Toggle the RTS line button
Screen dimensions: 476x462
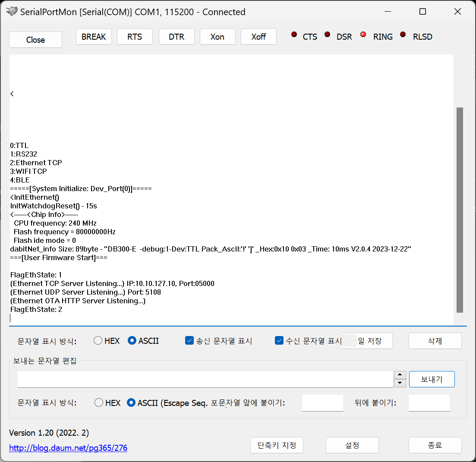pyautogui.click(x=135, y=37)
